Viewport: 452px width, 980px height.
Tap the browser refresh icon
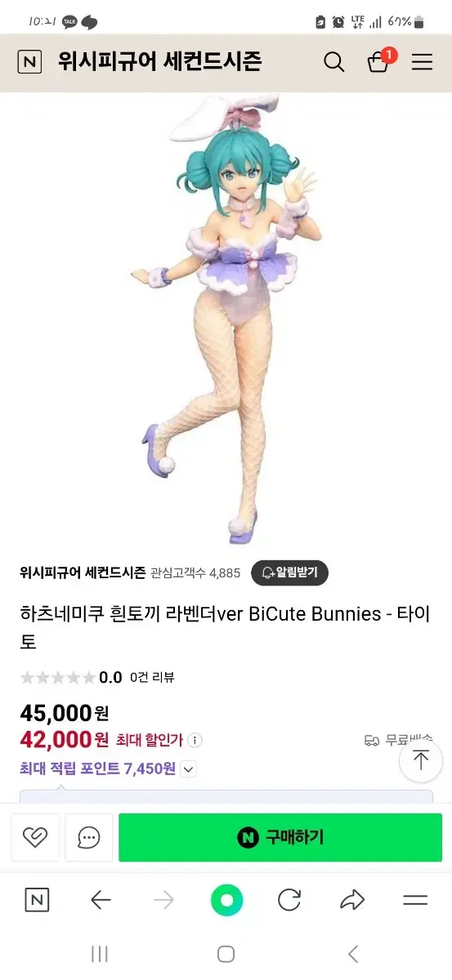tap(289, 901)
